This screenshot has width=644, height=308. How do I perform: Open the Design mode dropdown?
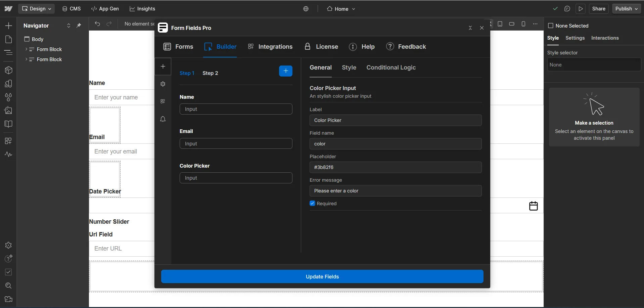click(37, 9)
